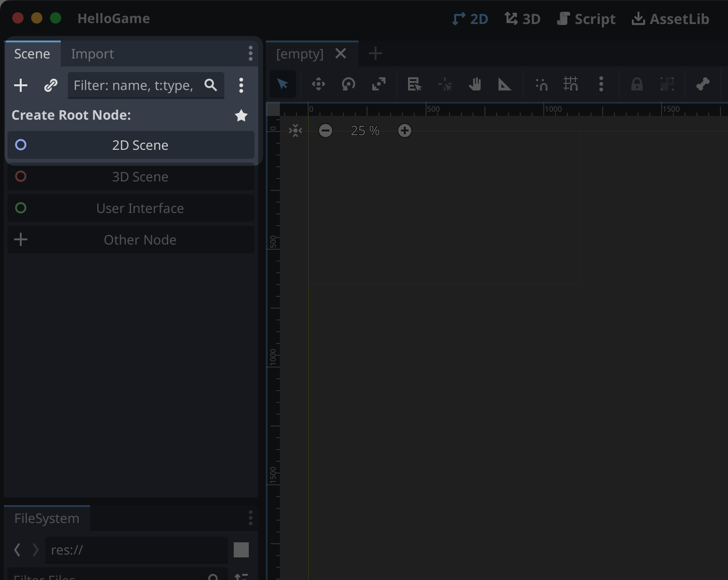Open FileSystem dock three-dot options menu
Image resolution: width=728 pixels, height=580 pixels.
250,518
